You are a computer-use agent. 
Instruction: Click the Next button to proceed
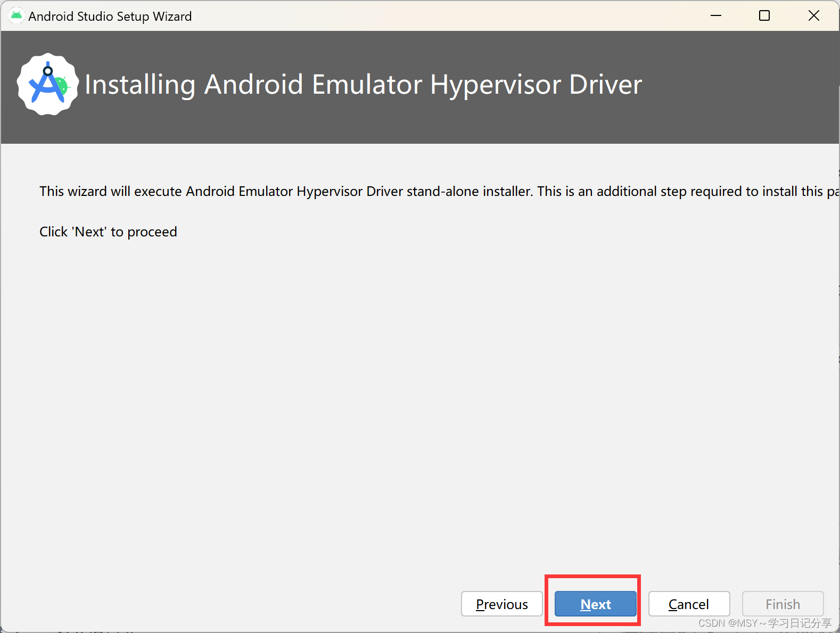pos(596,604)
